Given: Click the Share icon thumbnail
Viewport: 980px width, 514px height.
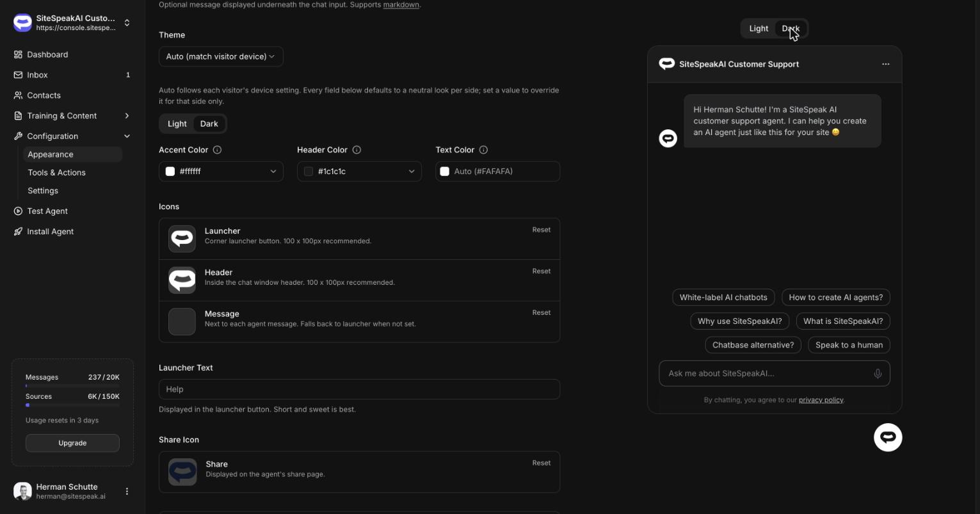Looking at the screenshot, I should (182, 472).
